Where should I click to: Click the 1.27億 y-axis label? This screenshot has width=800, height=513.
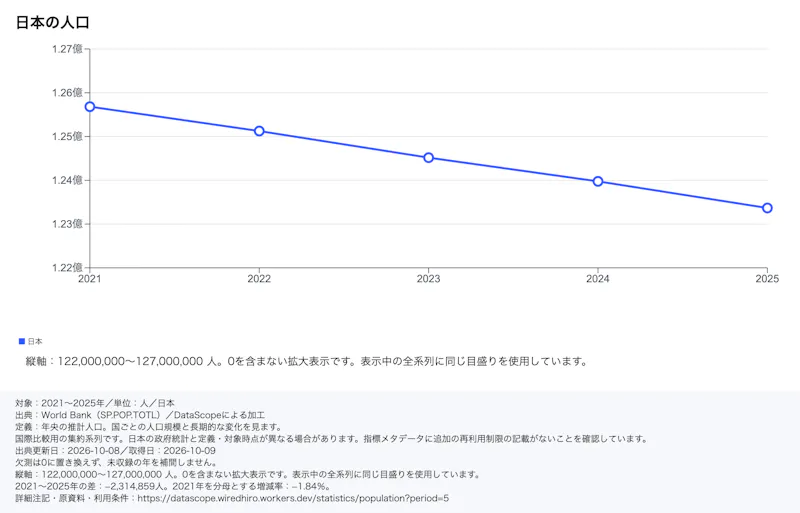click(67, 49)
